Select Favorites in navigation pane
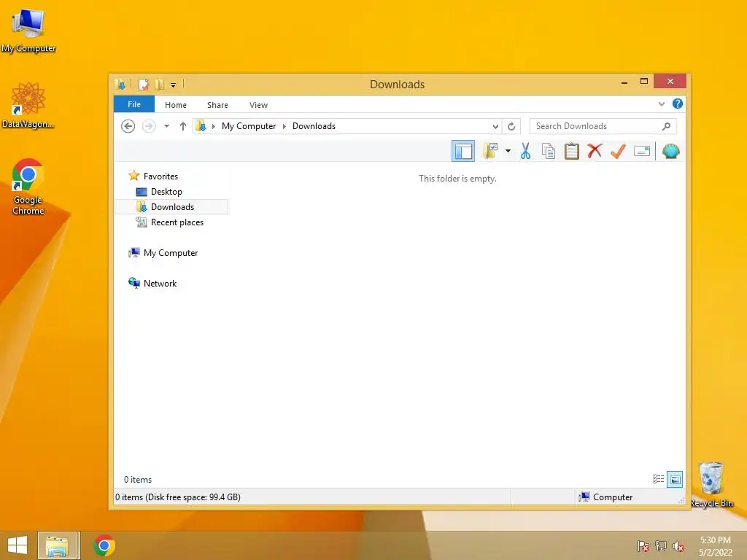Screen dimensions: 747x560 (160, 176)
